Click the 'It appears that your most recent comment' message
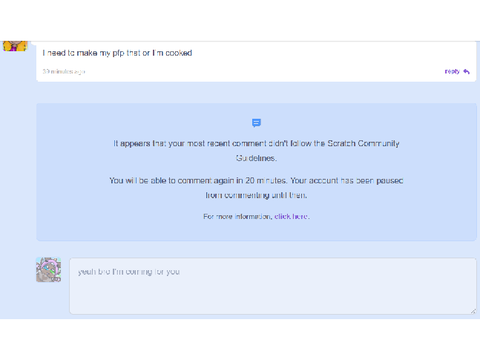This screenshot has width=480, height=360. point(256,151)
